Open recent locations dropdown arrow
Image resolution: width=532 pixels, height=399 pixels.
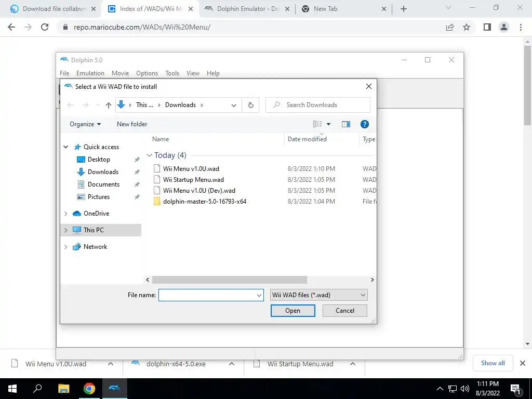[97, 105]
